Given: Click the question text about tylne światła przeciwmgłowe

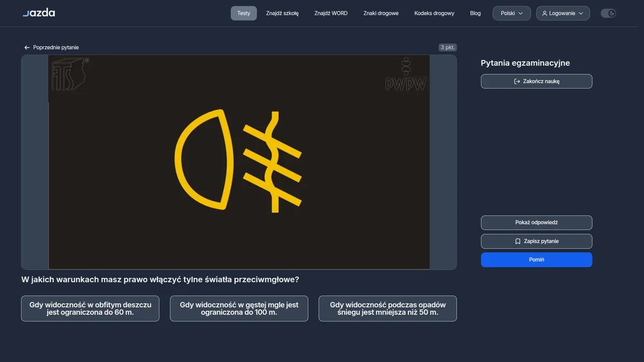Looking at the screenshot, I should 160,279.
